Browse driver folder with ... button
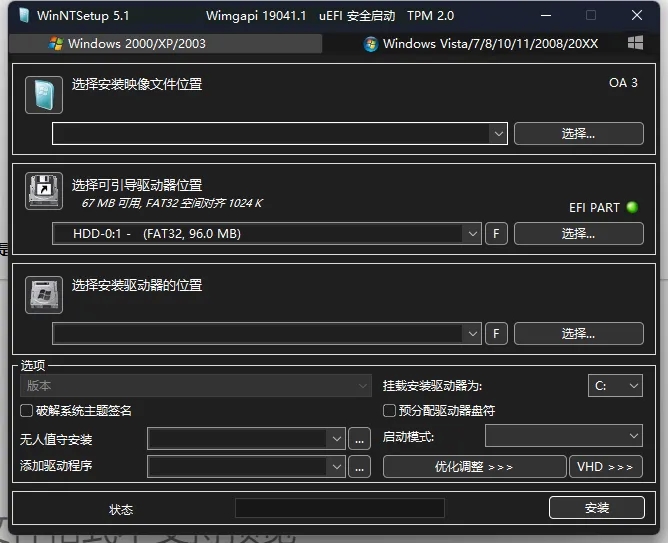This screenshot has width=668, height=543. point(360,466)
